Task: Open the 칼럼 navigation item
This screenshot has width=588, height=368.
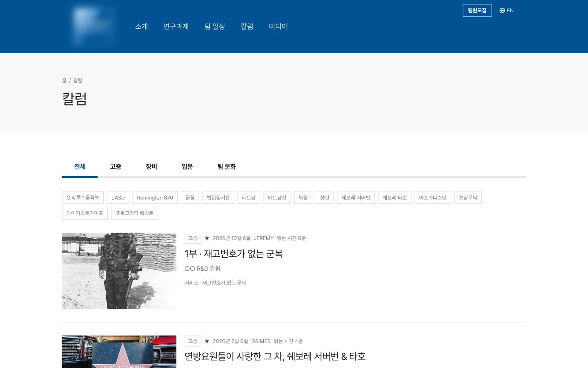Action: pyautogui.click(x=247, y=27)
